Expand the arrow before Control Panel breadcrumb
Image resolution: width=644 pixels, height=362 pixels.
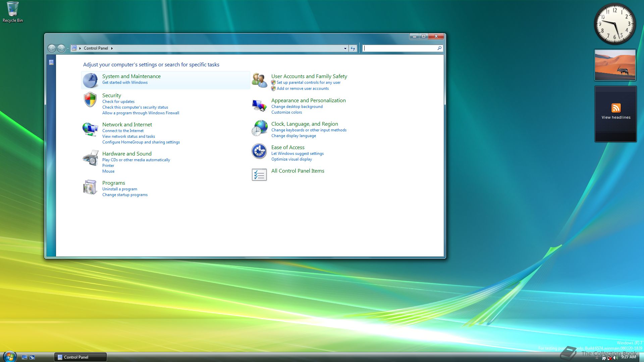click(80, 48)
